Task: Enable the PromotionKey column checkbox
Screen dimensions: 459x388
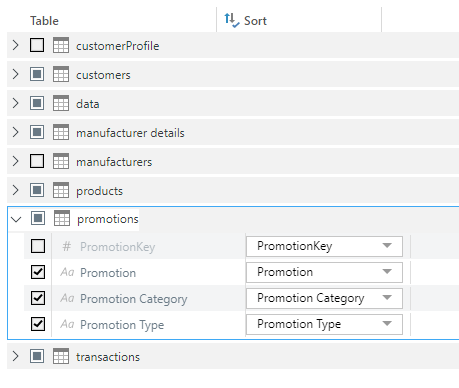Action: (x=38, y=246)
